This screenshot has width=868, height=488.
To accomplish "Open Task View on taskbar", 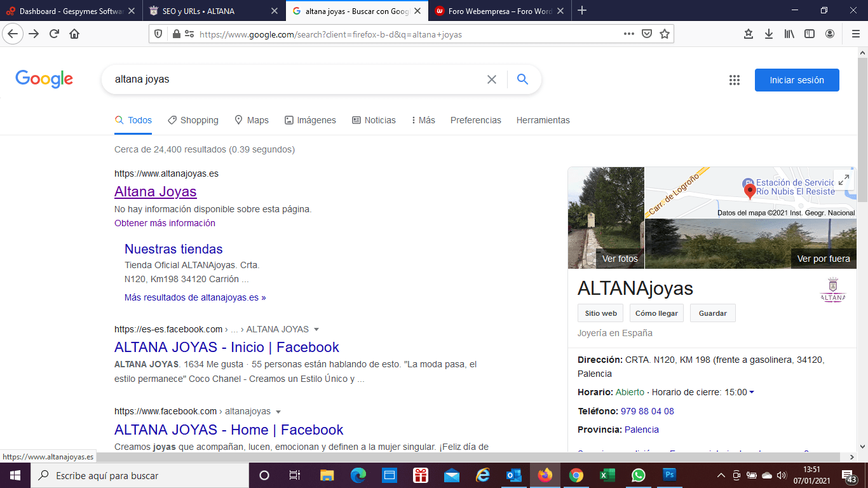I will coord(295,475).
